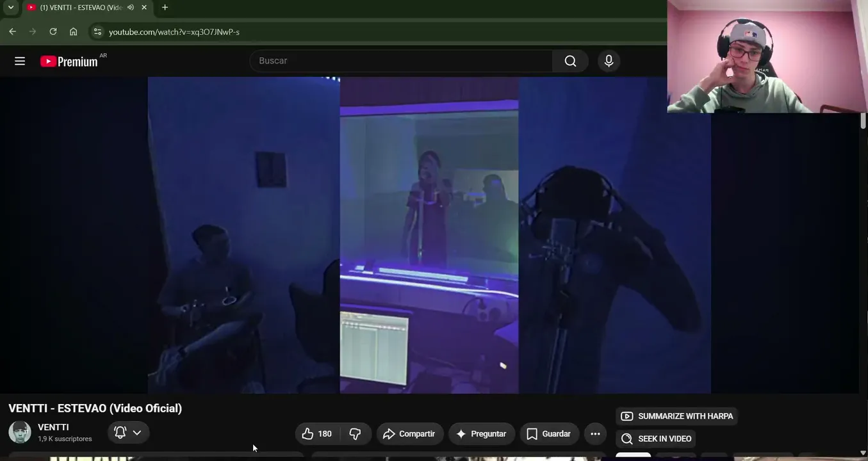The width and height of the screenshot is (868, 461).
Task: Click the search magnifier button
Action: (570, 61)
